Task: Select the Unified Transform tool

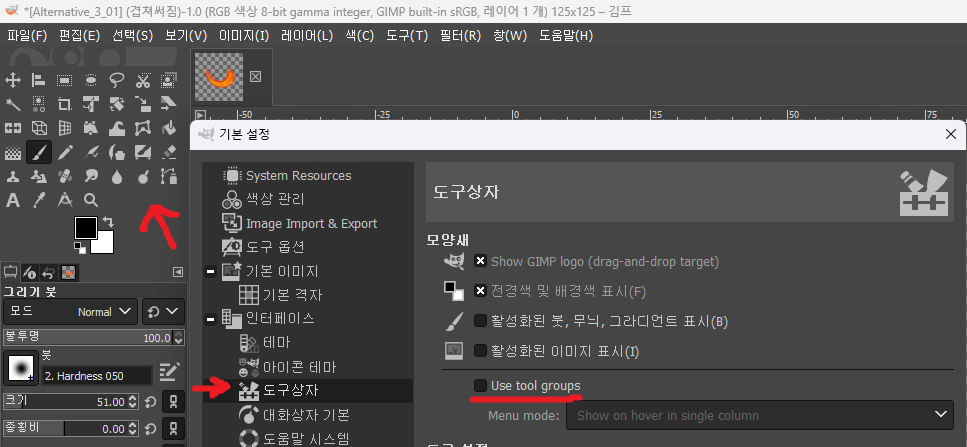Action: pyautogui.click(x=91, y=104)
